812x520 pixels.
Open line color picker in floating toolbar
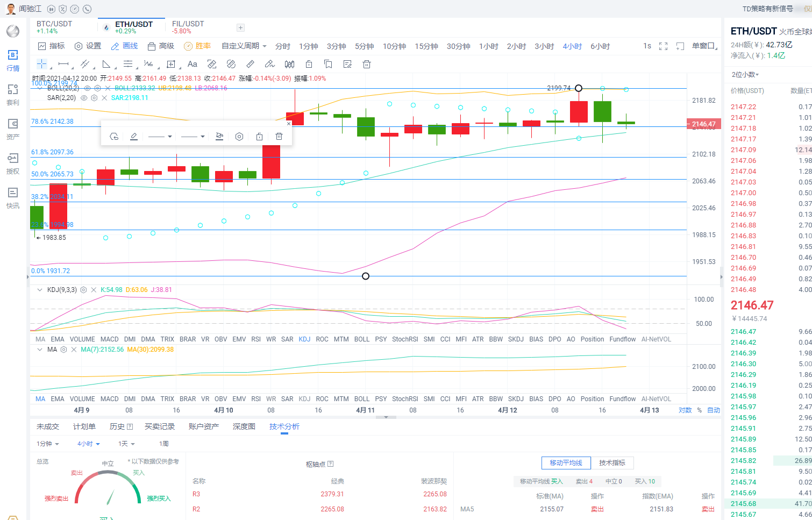(134, 137)
